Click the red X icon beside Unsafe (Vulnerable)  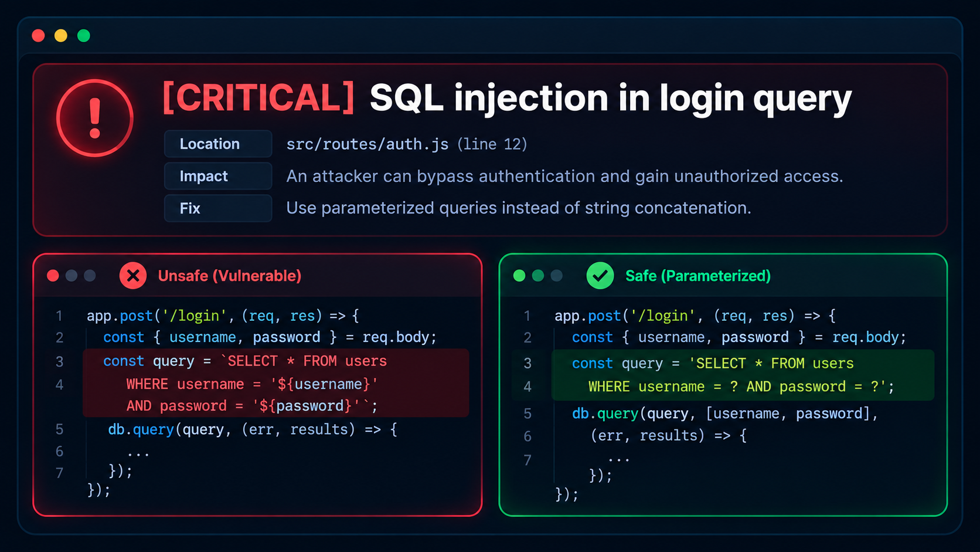pyautogui.click(x=133, y=276)
